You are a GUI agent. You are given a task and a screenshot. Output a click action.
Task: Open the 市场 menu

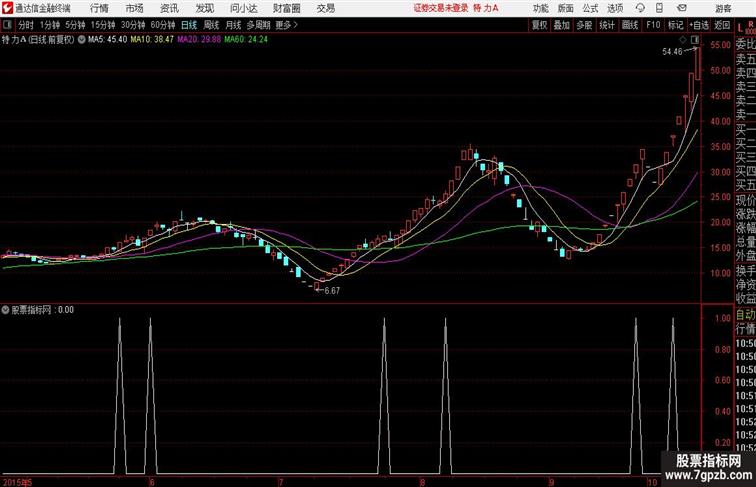coord(135,8)
